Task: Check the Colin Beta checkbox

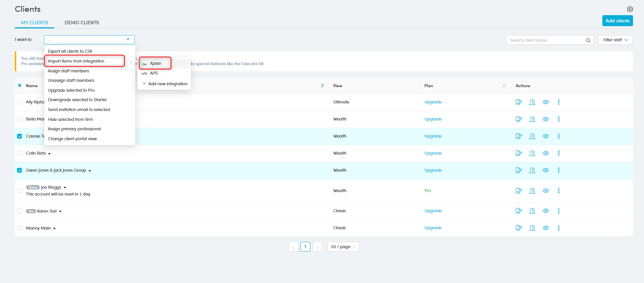Action: tap(20, 153)
